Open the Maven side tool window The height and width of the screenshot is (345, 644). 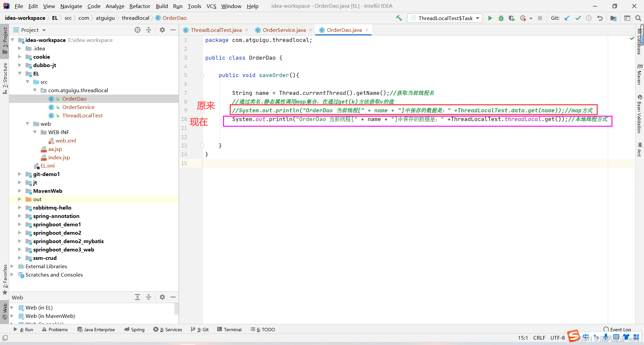coord(640,74)
